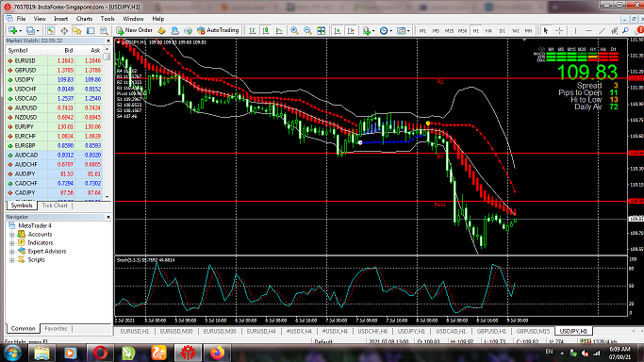Select the USDJPY row in Market Watch
Image resolution: width=644 pixels, height=362 pixels.
click(54, 79)
